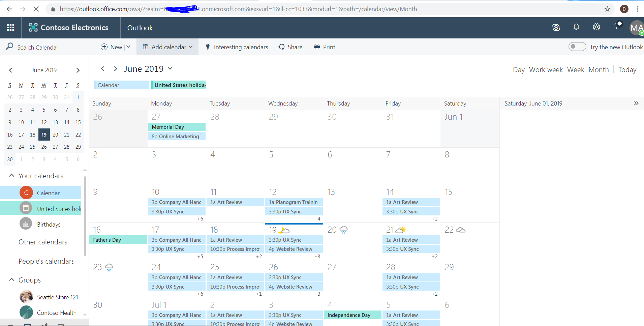Switch to Day view
This screenshot has height=326, width=644.
pyautogui.click(x=519, y=70)
